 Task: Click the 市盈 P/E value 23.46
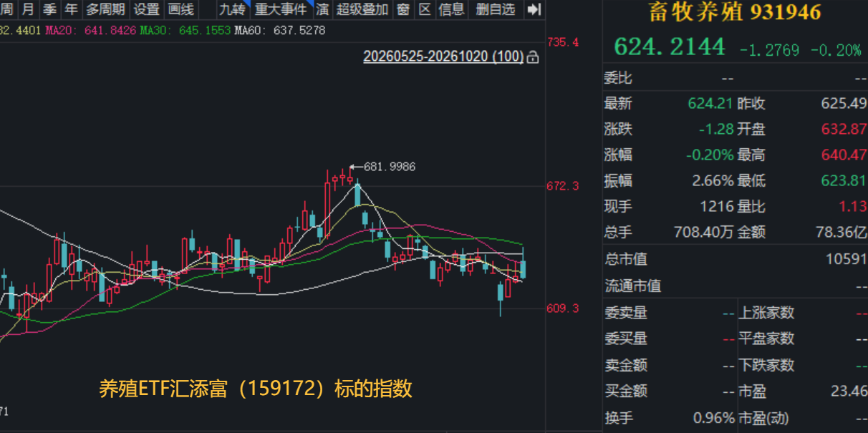(x=848, y=391)
